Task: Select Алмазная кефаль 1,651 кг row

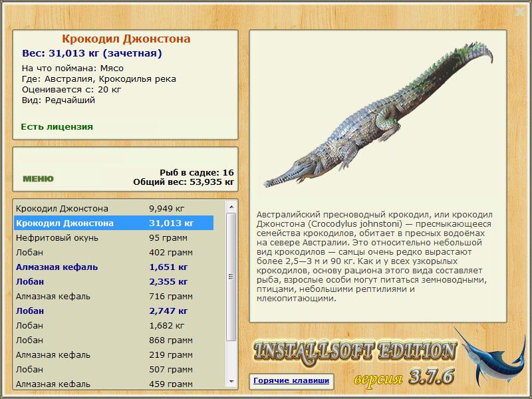Action: pos(114,267)
